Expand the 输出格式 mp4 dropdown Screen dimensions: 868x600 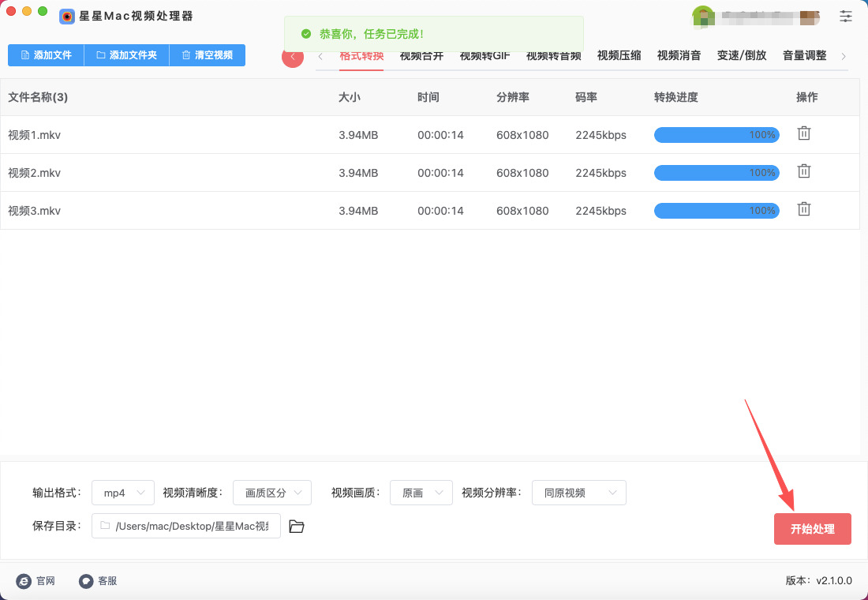pos(123,493)
